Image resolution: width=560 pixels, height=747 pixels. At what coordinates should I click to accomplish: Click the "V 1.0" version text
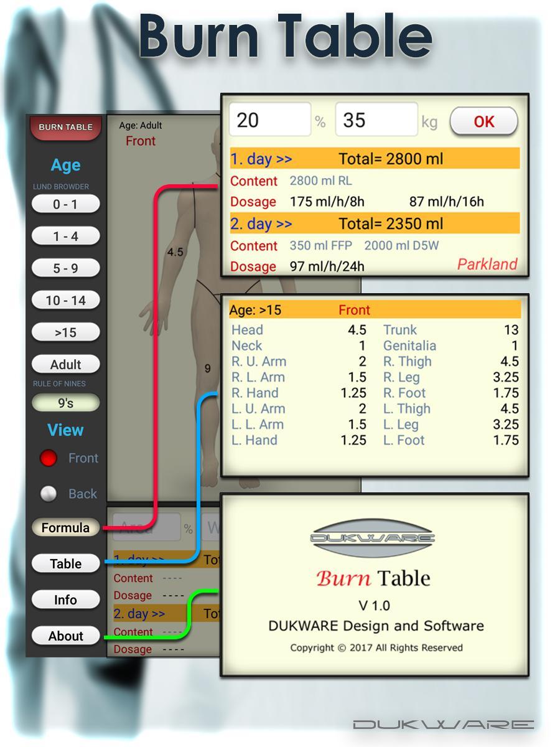[x=375, y=605]
